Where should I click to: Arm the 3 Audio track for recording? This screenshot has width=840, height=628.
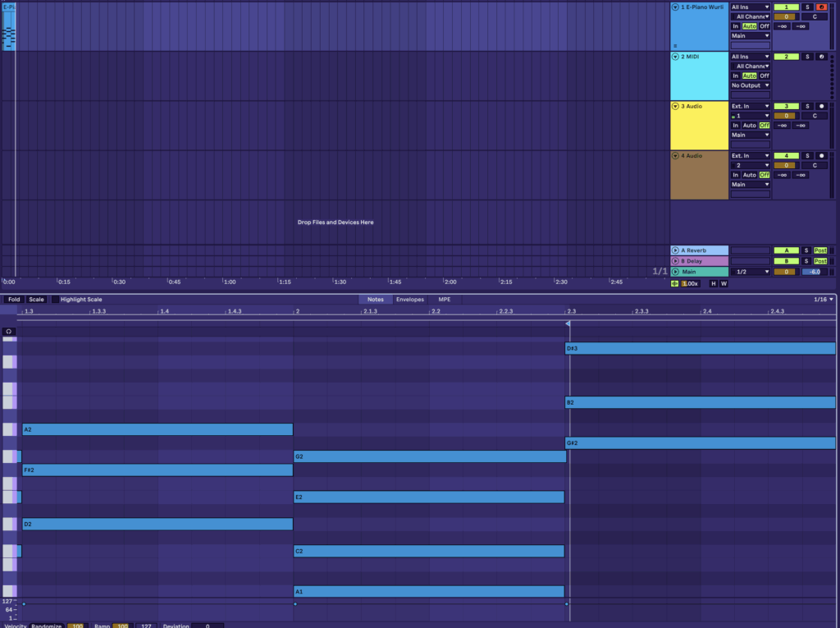click(820, 106)
